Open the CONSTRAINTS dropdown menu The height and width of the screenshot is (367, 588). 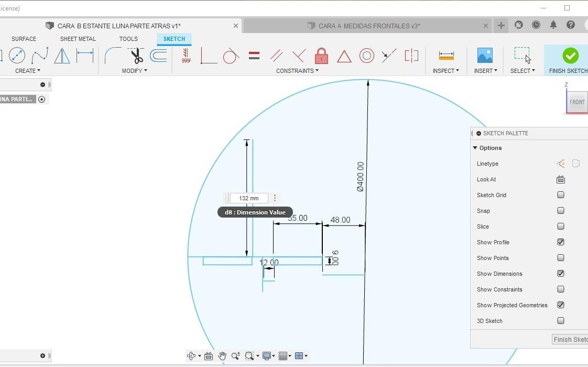297,71
